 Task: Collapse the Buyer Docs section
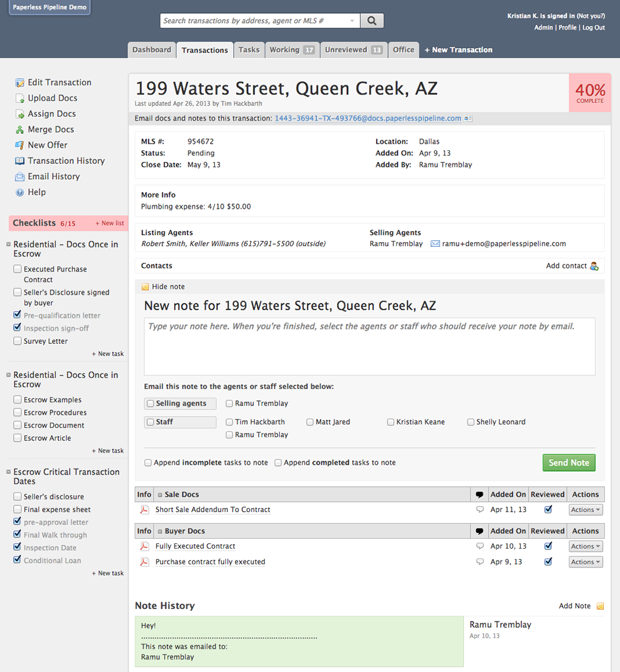pos(160,532)
